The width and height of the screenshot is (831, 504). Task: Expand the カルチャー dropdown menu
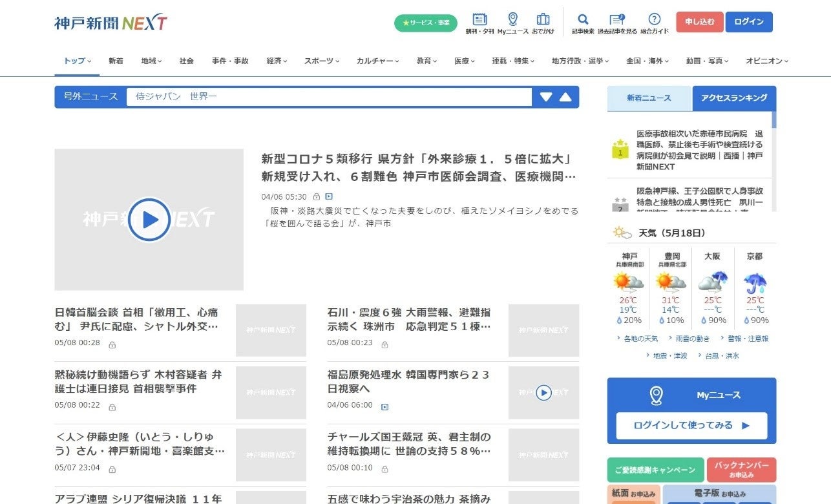click(377, 61)
